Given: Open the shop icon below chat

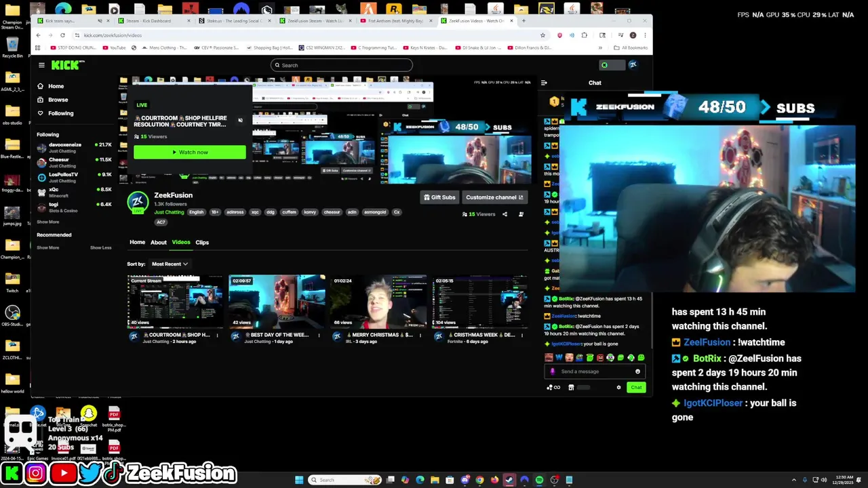Looking at the screenshot, I should click(x=571, y=388).
